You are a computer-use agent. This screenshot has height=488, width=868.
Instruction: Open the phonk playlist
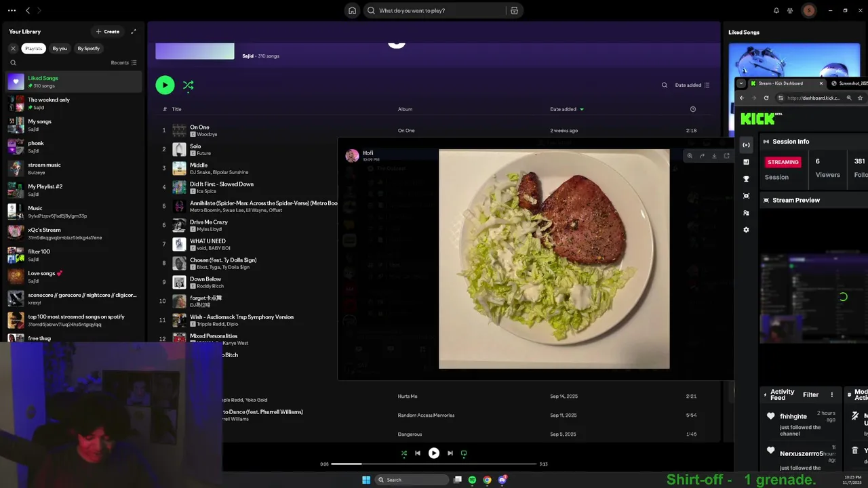(73, 146)
